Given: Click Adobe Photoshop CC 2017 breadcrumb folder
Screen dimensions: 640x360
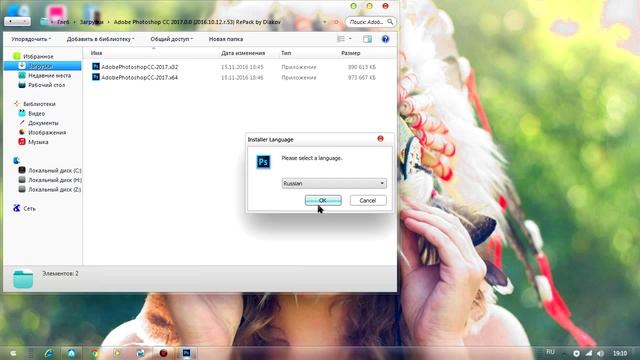Looking at the screenshot, I should (197, 22).
